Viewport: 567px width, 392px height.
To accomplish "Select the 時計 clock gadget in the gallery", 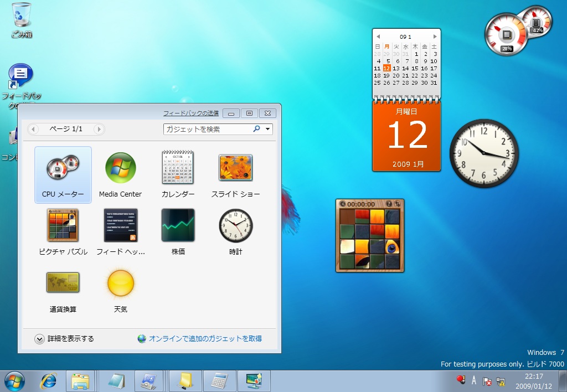I will (x=235, y=232).
